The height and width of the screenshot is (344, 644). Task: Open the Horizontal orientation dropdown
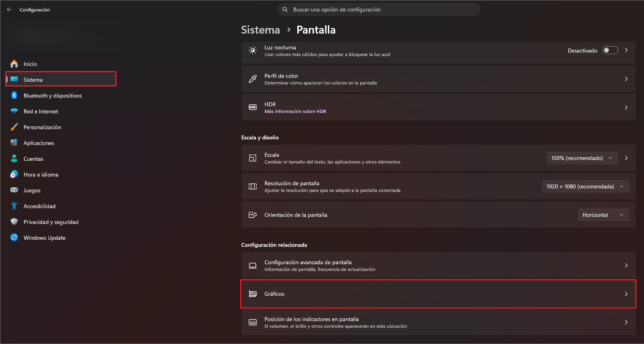coord(603,215)
